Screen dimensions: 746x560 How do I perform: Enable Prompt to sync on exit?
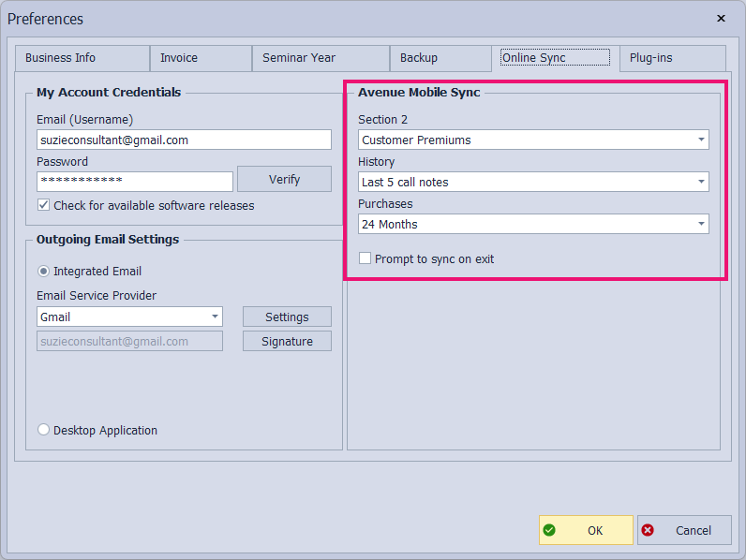[366, 258]
